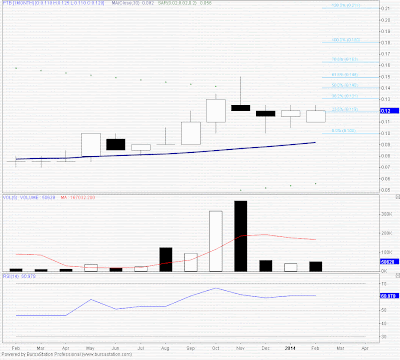400x360 pixels.
Task: Click the 0.0% Fibonacci level label
Action: click(x=344, y=131)
